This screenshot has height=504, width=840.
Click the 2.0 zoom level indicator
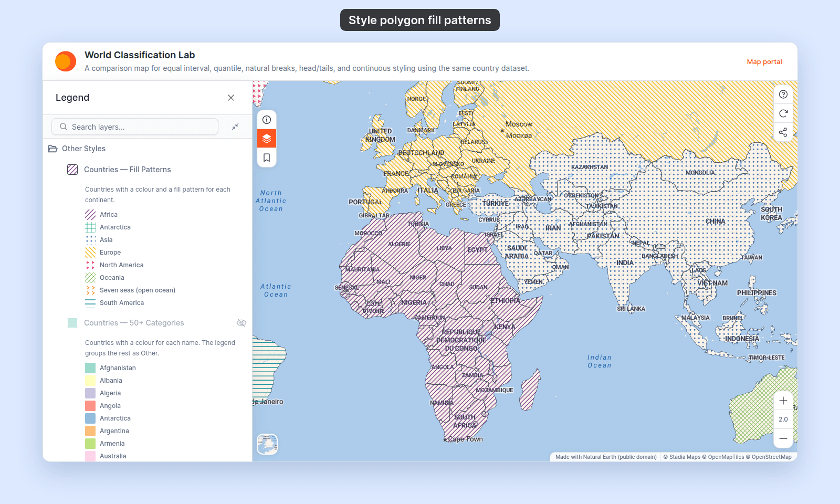coord(783,419)
